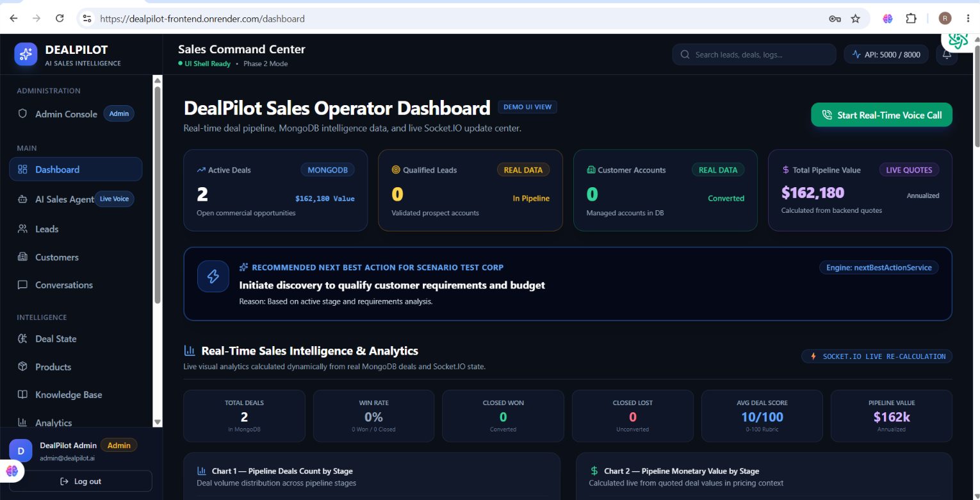Open the browser extensions puzzle icon
980x500 pixels.
tap(911, 19)
